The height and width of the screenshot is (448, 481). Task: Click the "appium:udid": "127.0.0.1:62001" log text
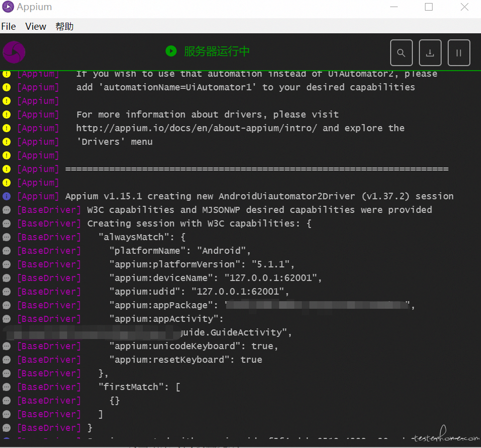pyautogui.click(x=199, y=292)
